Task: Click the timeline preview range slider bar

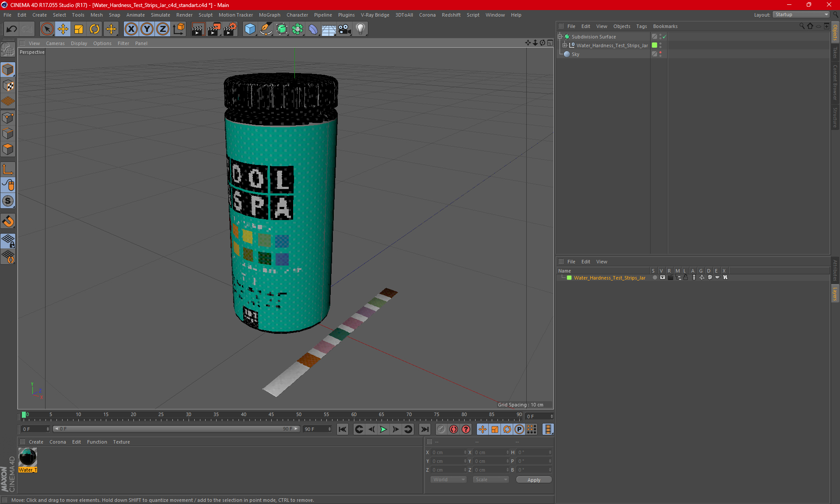Action: point(176,429)
